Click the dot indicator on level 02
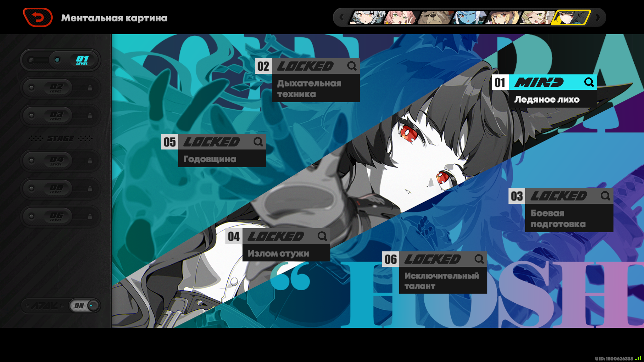 [x=32, y=88]
